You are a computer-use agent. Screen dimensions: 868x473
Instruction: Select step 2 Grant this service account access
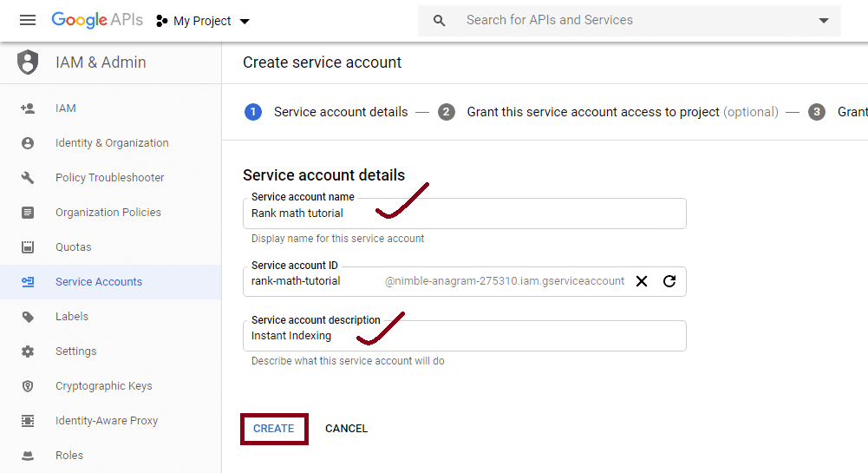(608, 112)
